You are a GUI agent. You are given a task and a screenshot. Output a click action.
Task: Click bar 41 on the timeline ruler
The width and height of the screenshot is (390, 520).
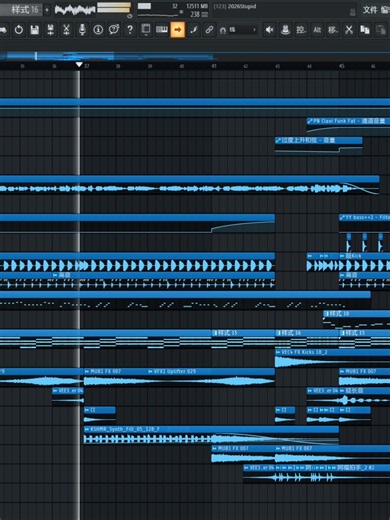[x=214, y=66]
